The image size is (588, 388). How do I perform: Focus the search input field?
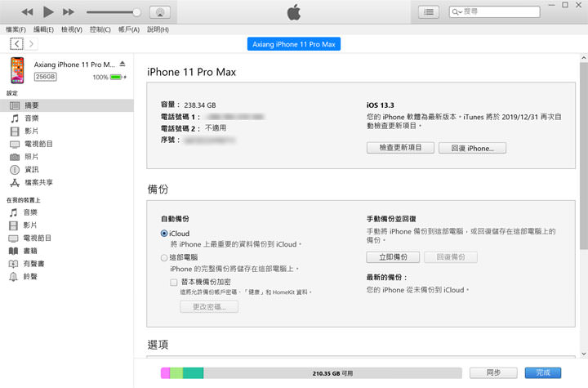(x=495, y=12)
